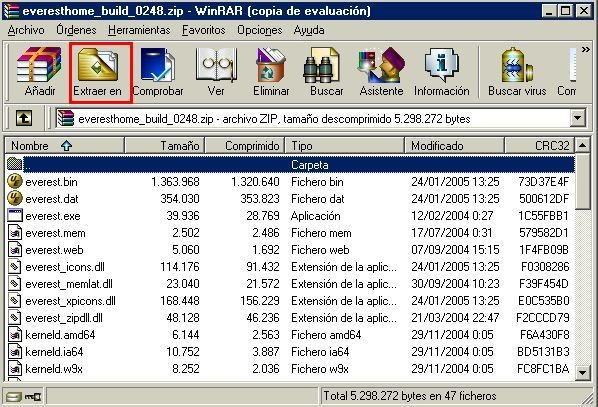Sort by Modificado column header
598x407 pixels.
(x=454, y=146)
